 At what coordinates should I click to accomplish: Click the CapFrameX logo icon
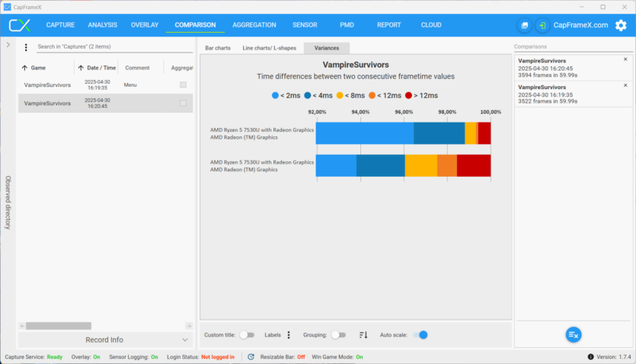20,25
